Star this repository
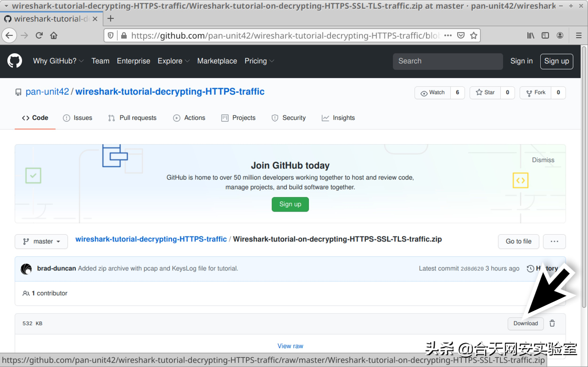The height and width of the screenshot is (367, 588). click(x=485, y=93)
